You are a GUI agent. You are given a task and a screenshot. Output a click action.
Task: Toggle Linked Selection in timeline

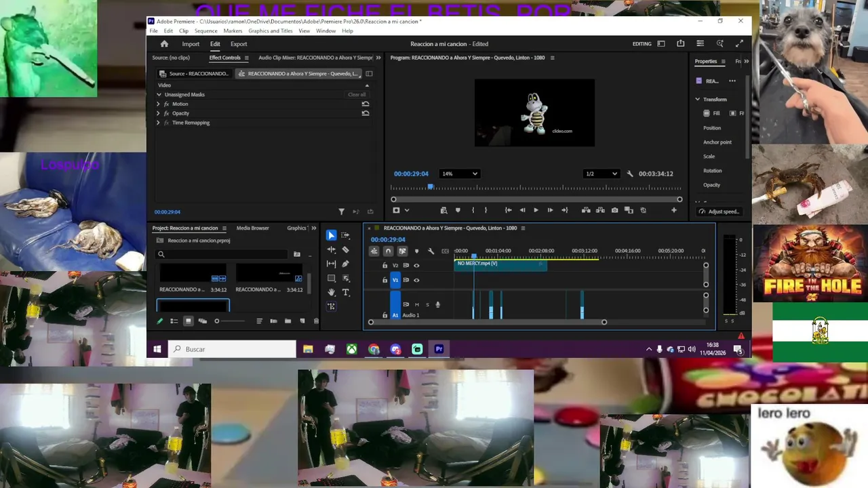pos(402,251)
